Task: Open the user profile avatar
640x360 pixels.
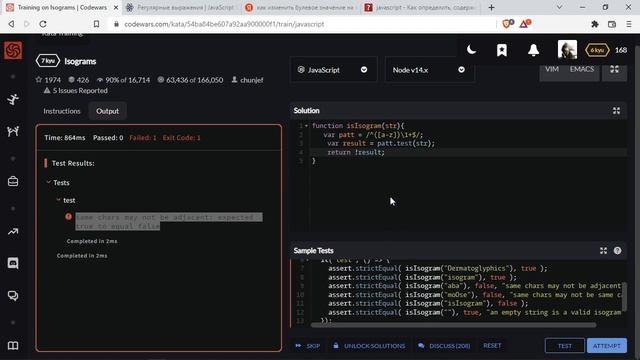Action: point(567,50)
